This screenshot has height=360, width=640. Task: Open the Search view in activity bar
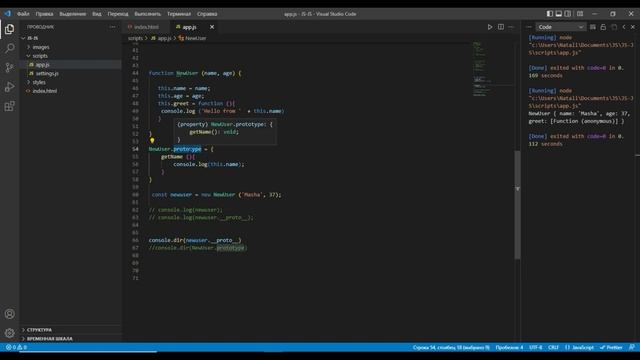tap(9, 48)
